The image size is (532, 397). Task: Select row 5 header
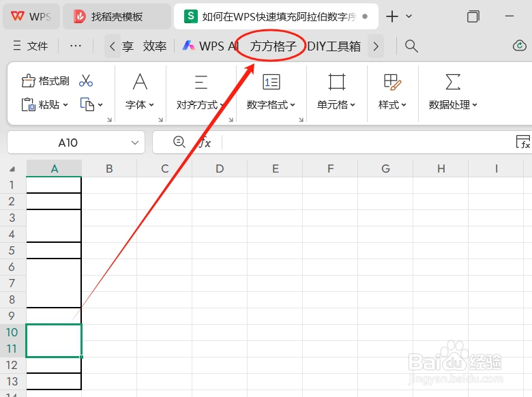[x=12, y=250]
